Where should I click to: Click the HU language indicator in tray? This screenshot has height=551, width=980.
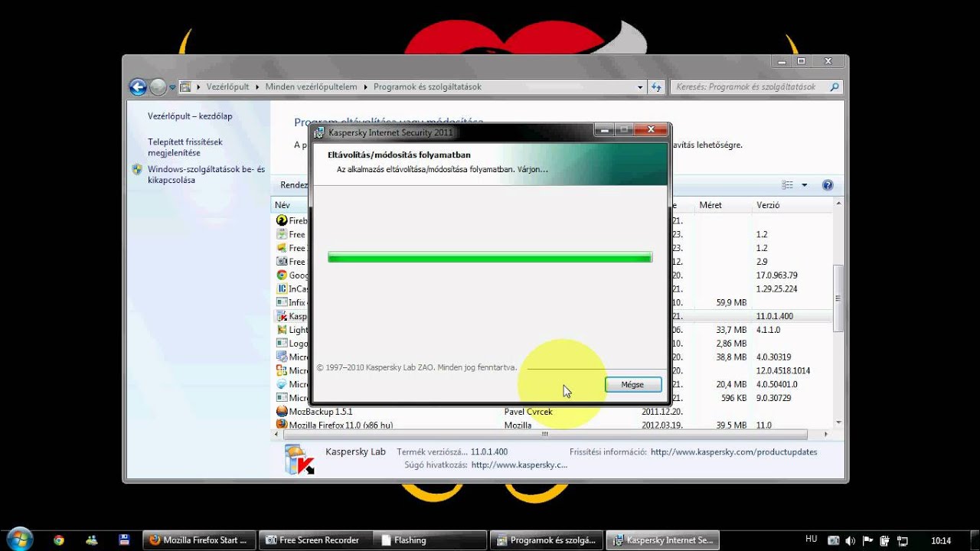coord(812,540)
